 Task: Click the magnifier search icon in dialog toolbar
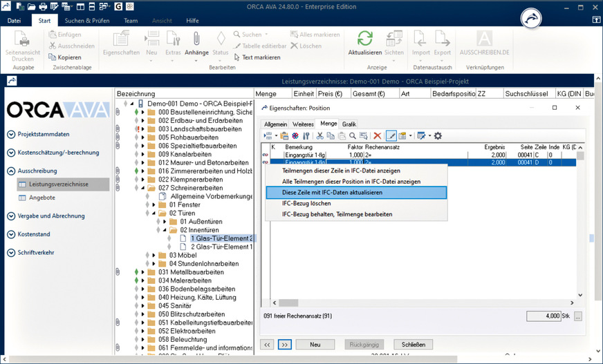pos(353,136)
